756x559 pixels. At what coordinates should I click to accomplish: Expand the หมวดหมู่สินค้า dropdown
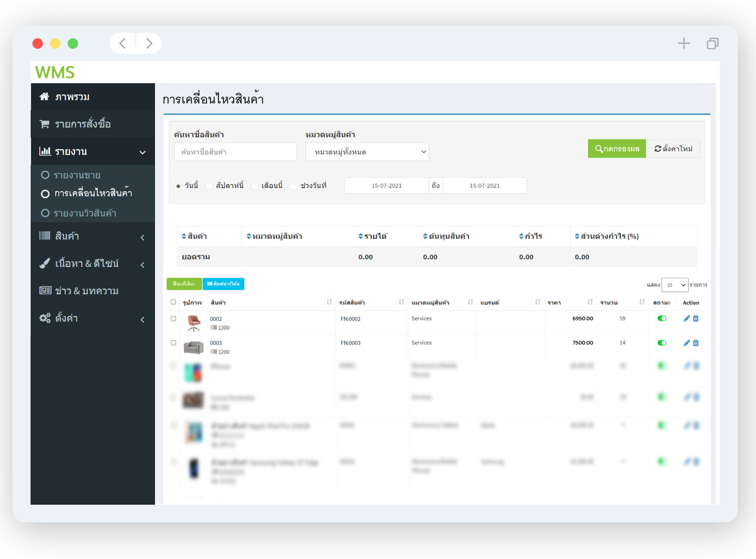pos(367,151)
